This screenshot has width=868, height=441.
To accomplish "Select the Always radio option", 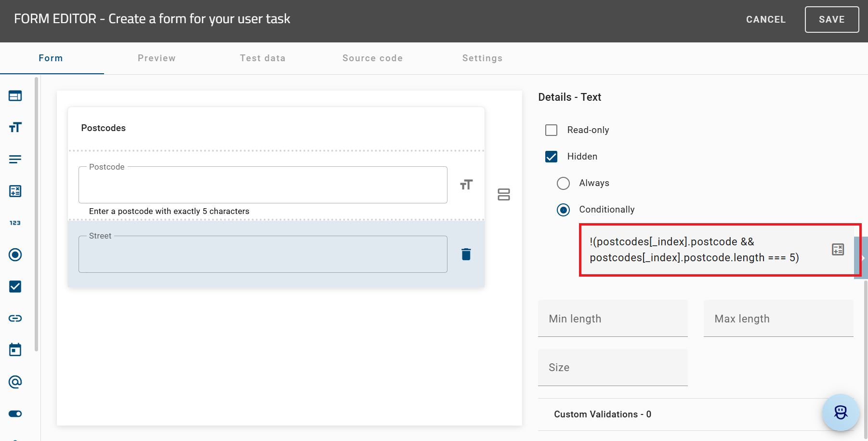I will coord(563,183).
